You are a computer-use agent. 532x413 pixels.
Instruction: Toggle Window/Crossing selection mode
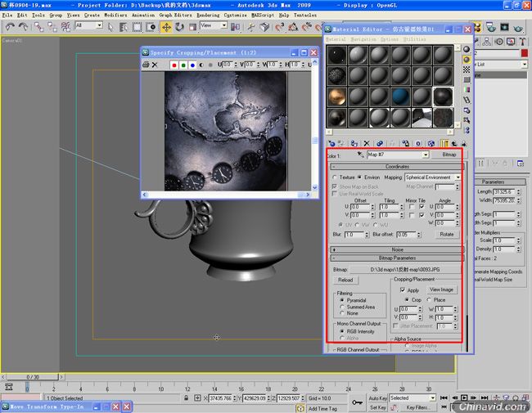151,27
